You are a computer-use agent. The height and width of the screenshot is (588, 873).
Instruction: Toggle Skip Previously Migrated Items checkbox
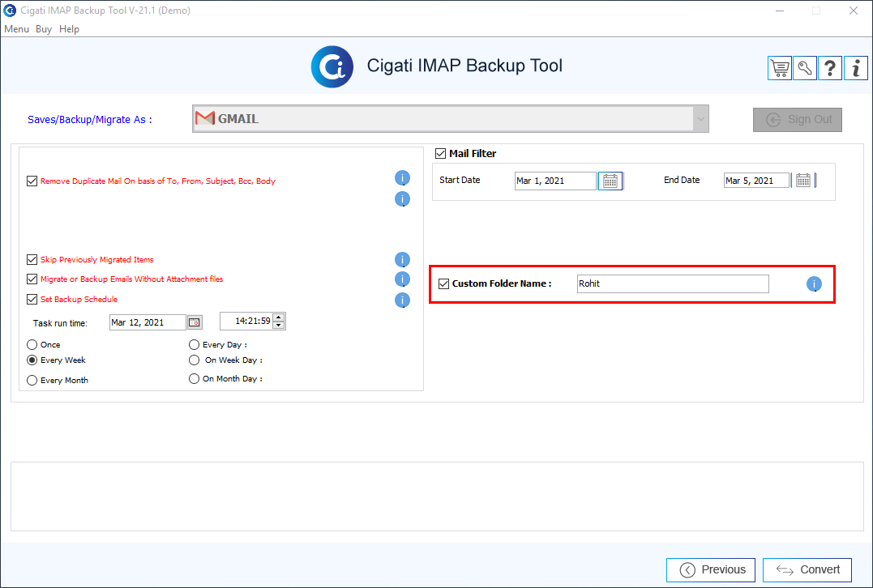coord(32,260)
